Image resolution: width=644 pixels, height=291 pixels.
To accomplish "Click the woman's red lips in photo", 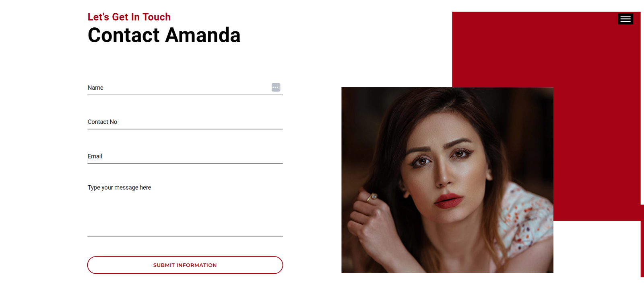I will [449, 201].
